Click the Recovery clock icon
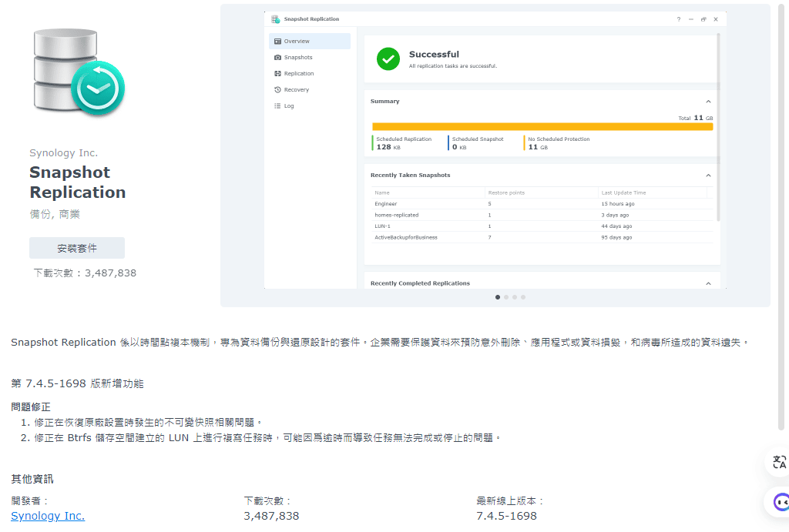Screen dimensions: 789x532 [x=277, y=89]
